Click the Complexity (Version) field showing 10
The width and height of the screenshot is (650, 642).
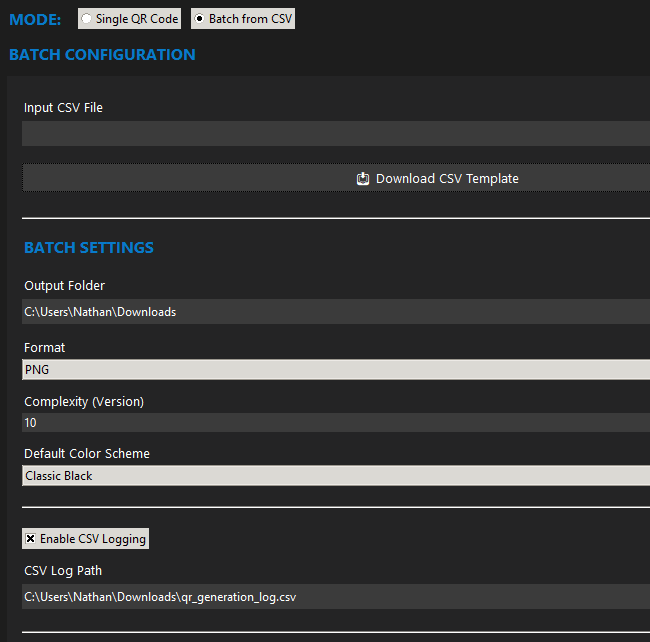coord(336,423)
